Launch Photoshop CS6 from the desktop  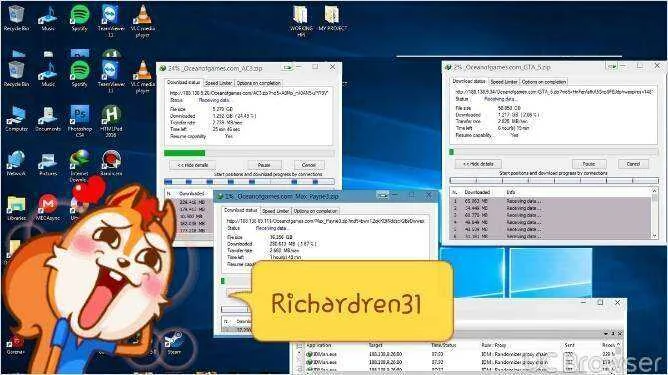80,121
